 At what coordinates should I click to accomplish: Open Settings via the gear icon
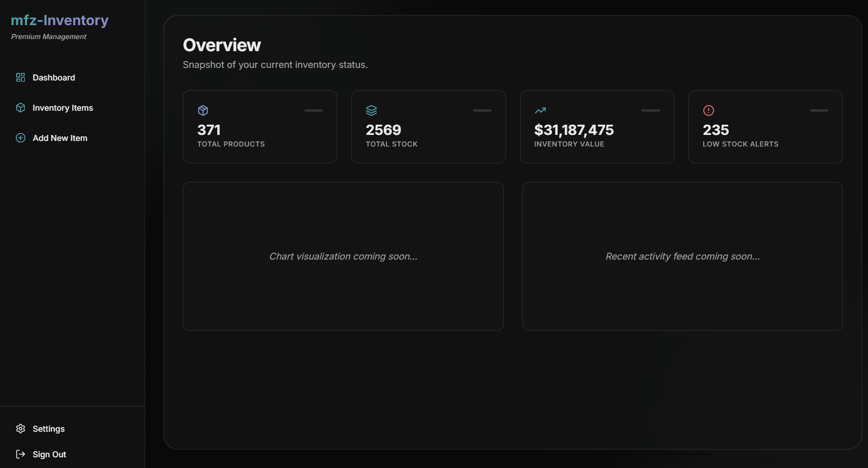click(20, 428)
